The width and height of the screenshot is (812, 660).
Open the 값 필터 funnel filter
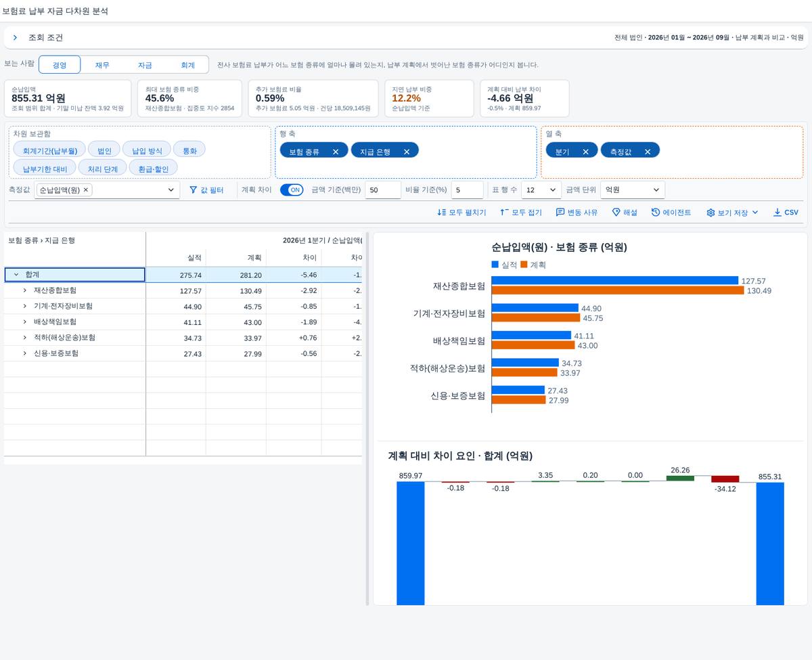click(206, 190)
